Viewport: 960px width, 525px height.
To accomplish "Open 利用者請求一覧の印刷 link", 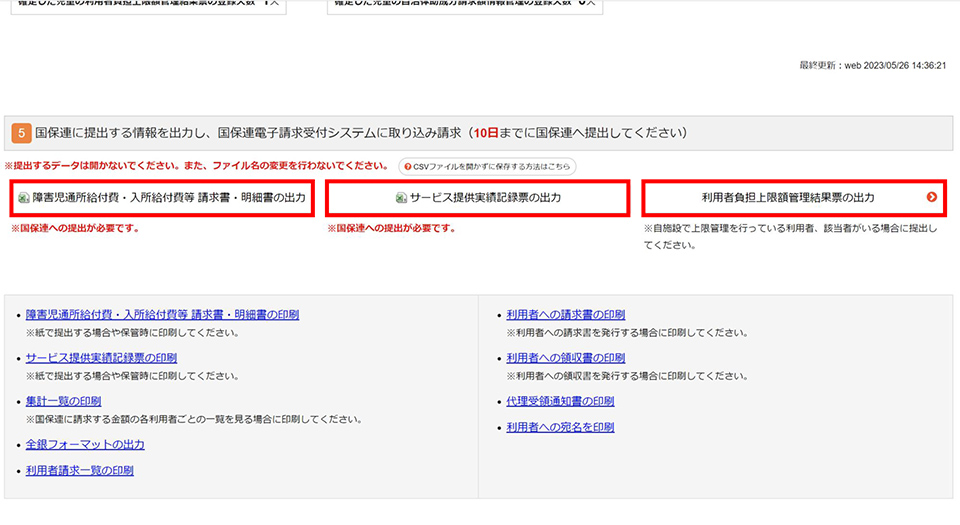I will point(80,471).
